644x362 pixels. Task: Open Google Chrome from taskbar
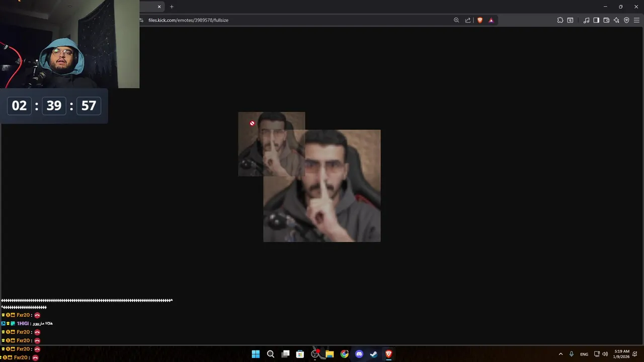344,354
